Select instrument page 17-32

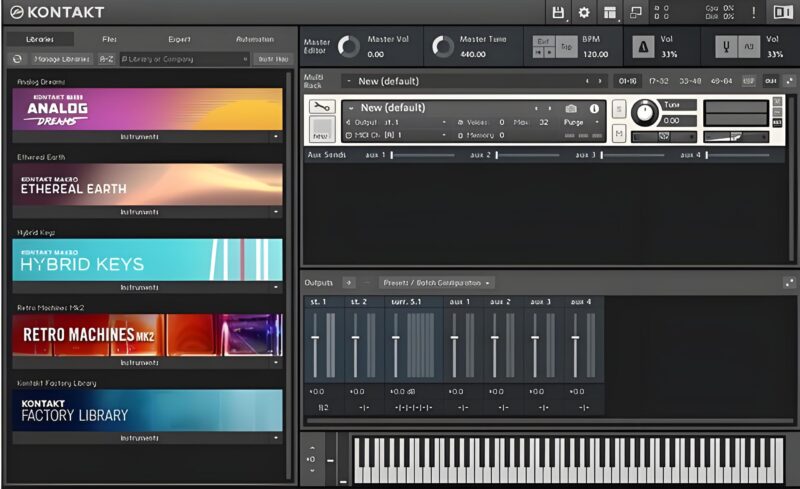pyautogui.click(x=659, y=81)
